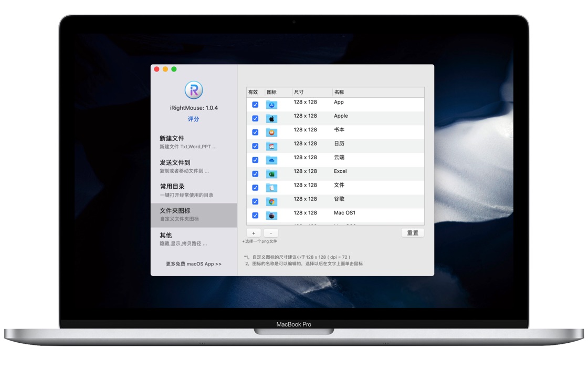The image size is (588, 368).
Task: Toggle the 文件 row checkbox
Action: coord(255,188)
